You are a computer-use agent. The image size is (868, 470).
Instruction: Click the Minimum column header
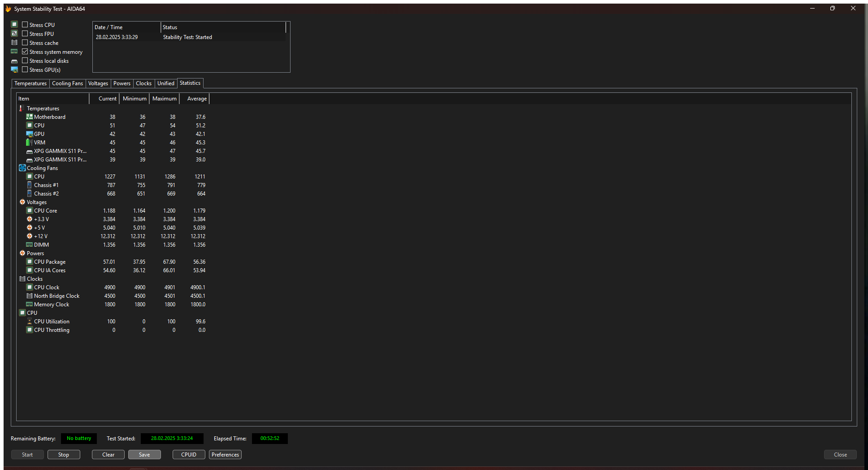click(134, 99)
